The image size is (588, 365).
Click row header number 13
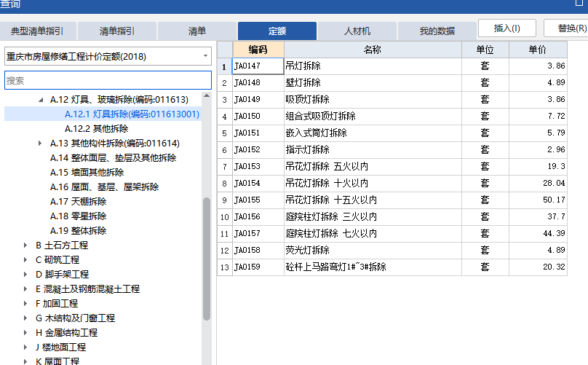225,267
